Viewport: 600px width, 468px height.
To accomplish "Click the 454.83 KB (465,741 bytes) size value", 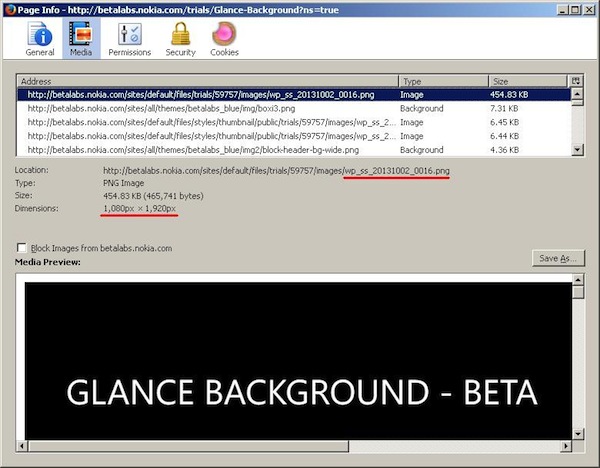I will [x=153, y=196].
